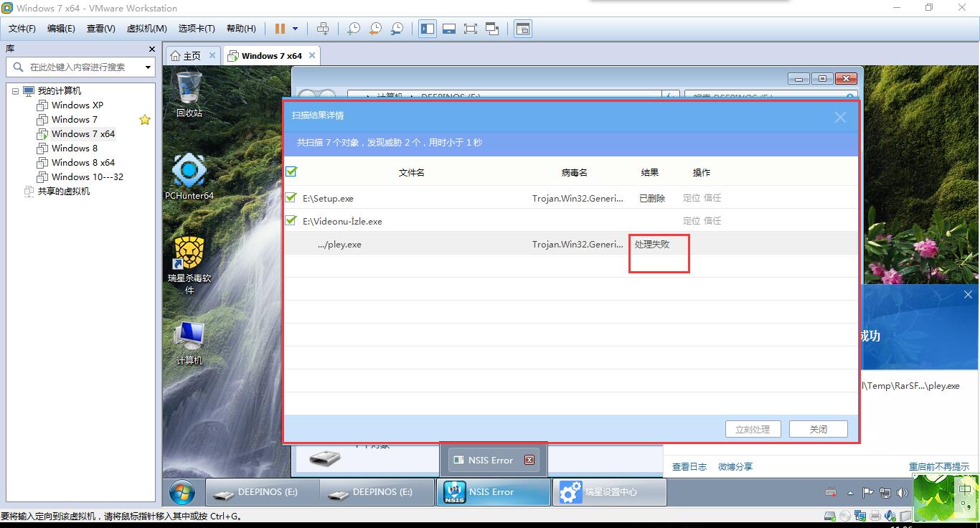Click the 关闭 button in scan results
The image size is (980, 528).
tap(819, 429)
